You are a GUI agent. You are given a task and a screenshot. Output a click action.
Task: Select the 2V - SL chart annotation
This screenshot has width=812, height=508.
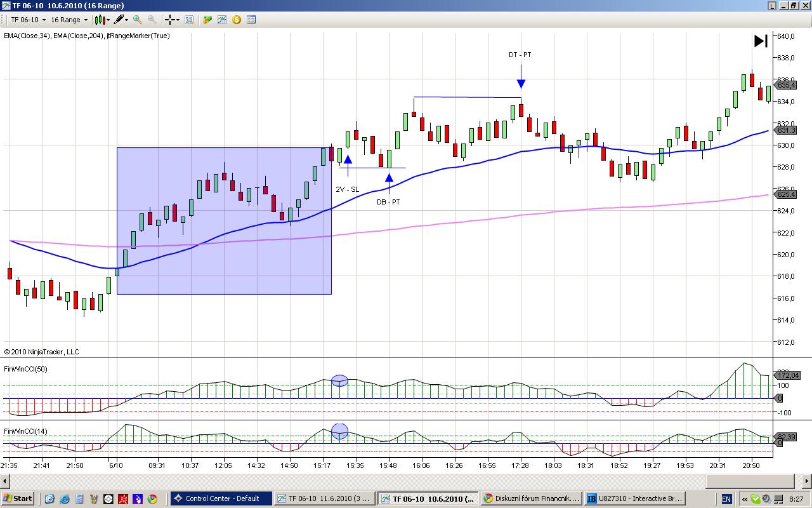click(348, 189)
